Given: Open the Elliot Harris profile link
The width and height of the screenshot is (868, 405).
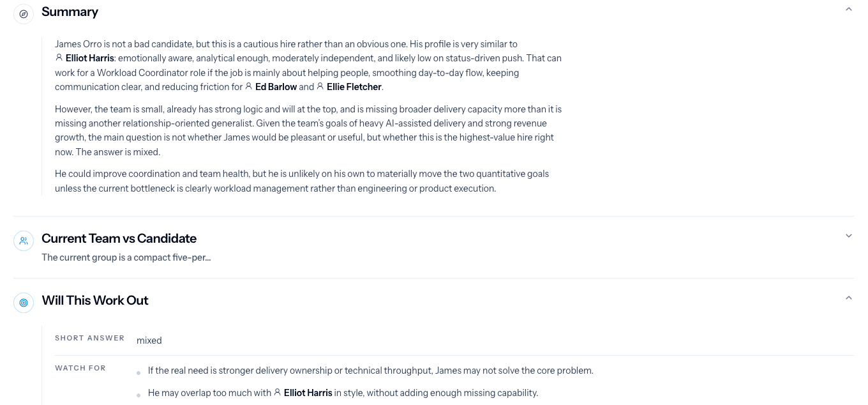Looking at the screenshot, I should tap(89, 57).
